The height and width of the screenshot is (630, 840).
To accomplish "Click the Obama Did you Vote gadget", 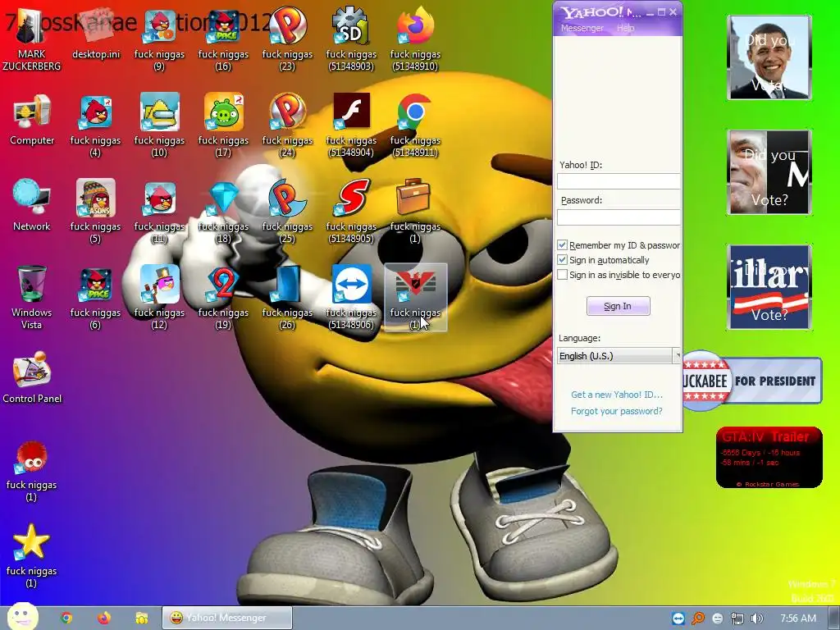I will 769,57.
